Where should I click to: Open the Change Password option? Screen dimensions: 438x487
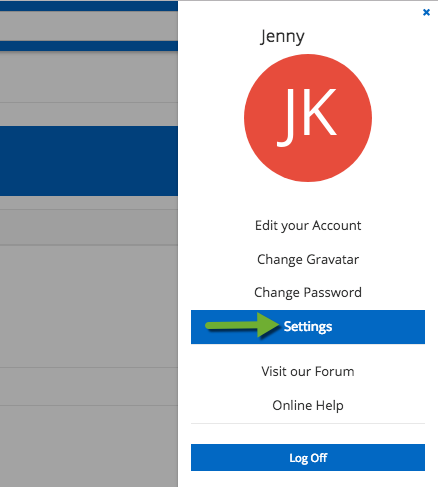click(308, 292)
